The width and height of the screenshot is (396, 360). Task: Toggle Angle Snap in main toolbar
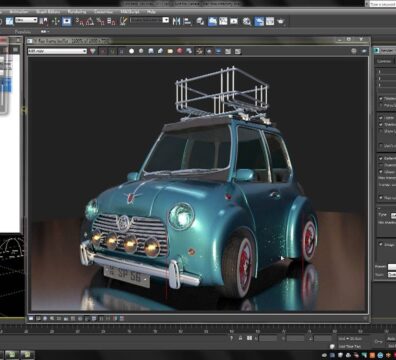(x=89, y=22)
